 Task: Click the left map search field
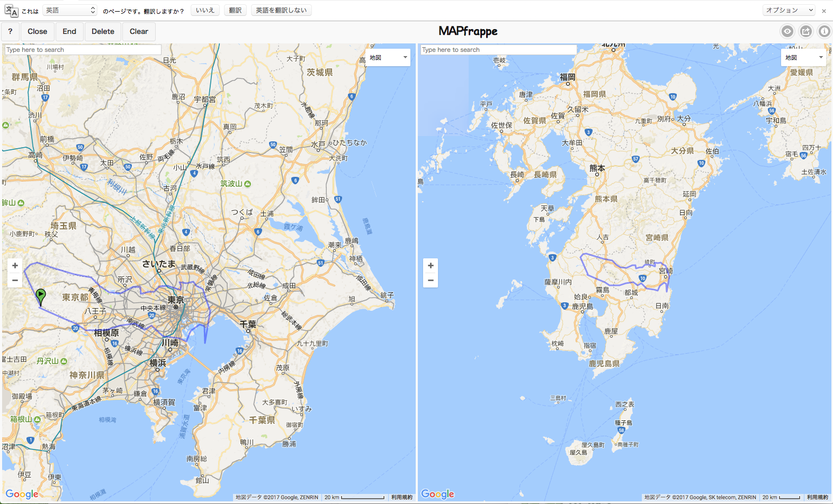(x=83, y=50)
